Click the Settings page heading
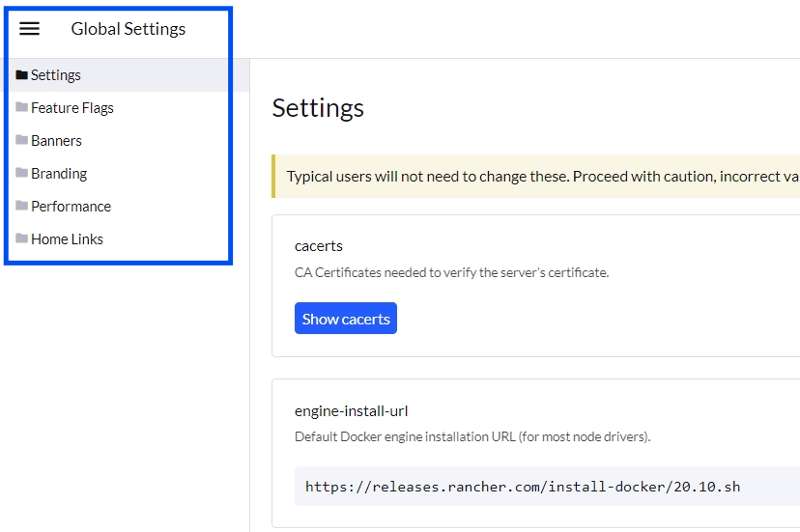The image size is (800, 532). pos(318,108)
